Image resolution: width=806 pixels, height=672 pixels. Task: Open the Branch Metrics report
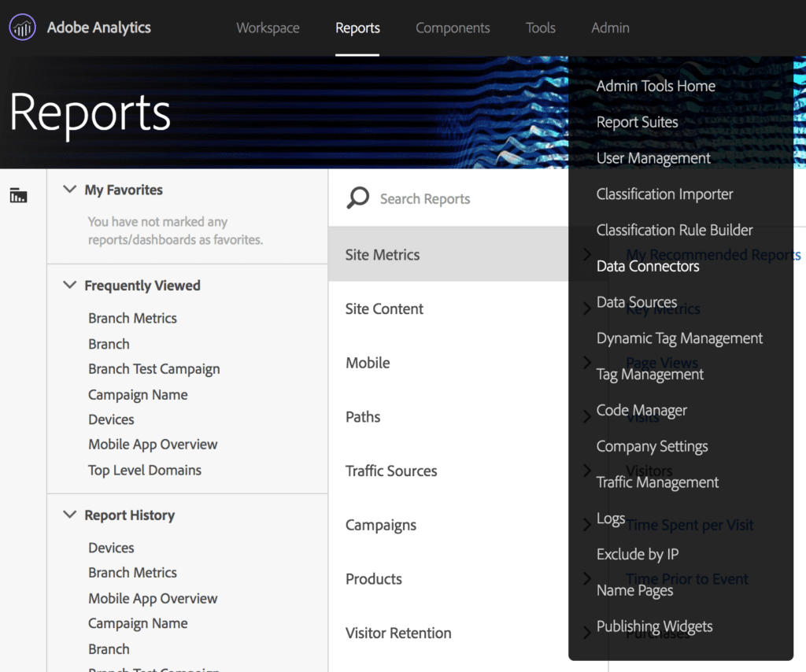pos(132,318)
